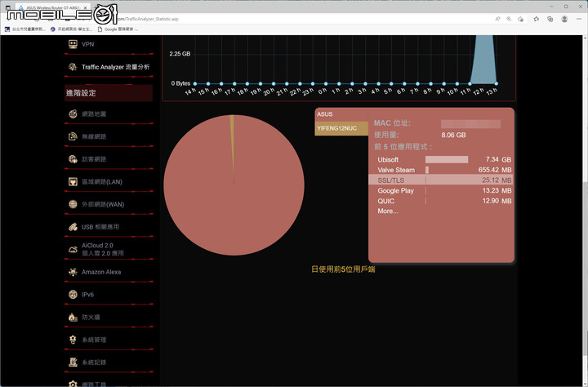Click the AiCloud 2.0 cloud icon
The width and height of the screenshot is (588, 387).
coord(73,249)
